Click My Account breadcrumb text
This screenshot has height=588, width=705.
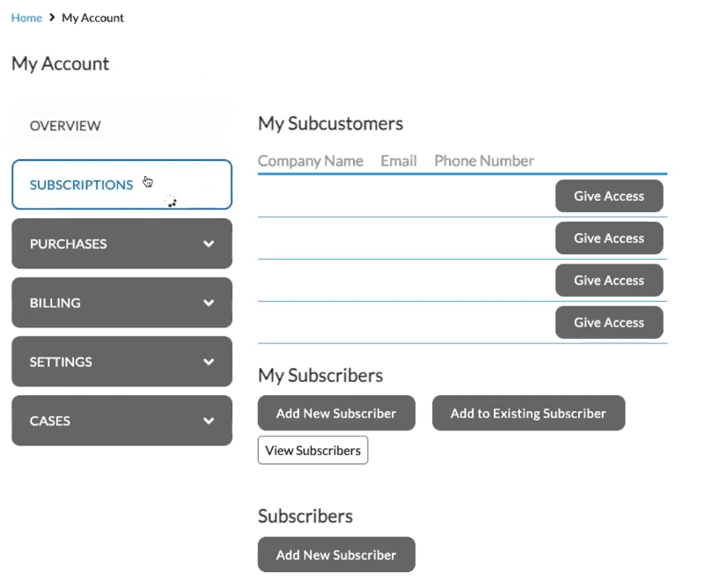point(92,18)
